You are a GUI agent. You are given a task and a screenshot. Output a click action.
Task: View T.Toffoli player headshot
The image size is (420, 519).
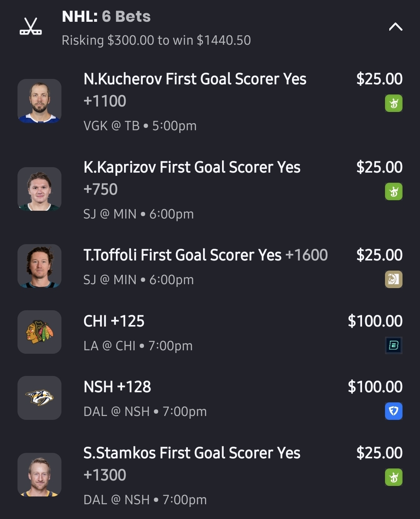[x=39, y=266]
